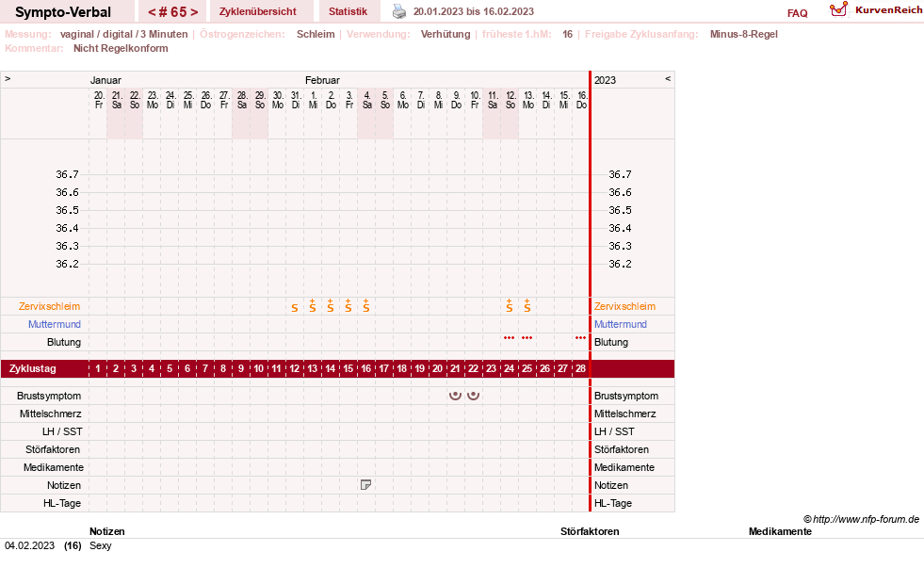
Task: Click cervical mucus S+ symbol on 12 February
Action: [x=510, y=306]
